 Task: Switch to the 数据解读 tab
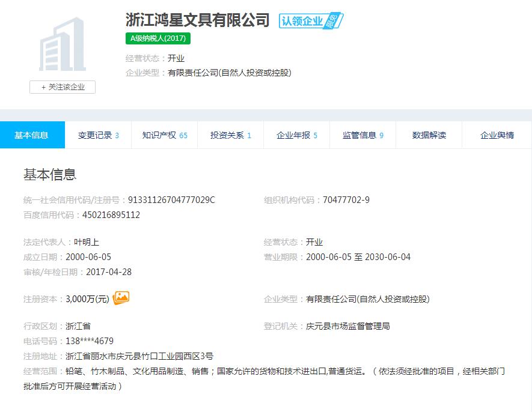[429, 135]
